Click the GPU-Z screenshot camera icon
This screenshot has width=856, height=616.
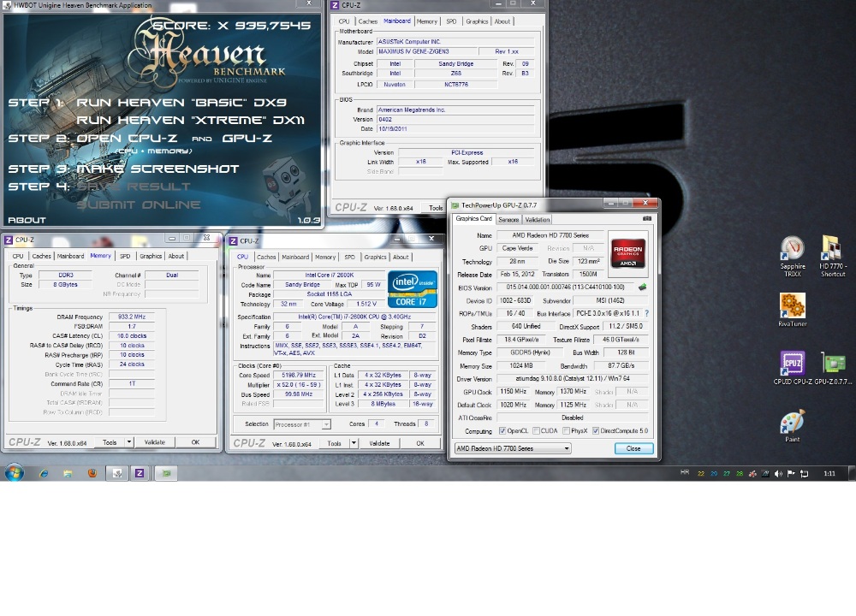tap(647, 218)
